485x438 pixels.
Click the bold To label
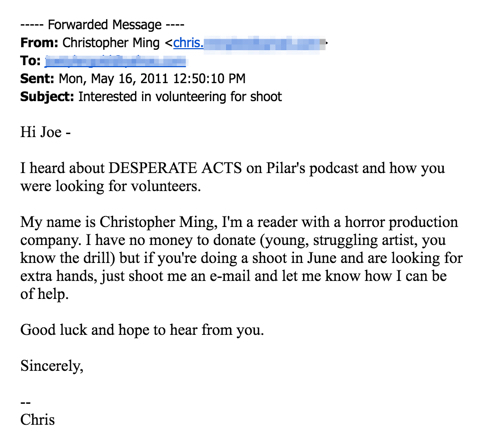[30, 61]
